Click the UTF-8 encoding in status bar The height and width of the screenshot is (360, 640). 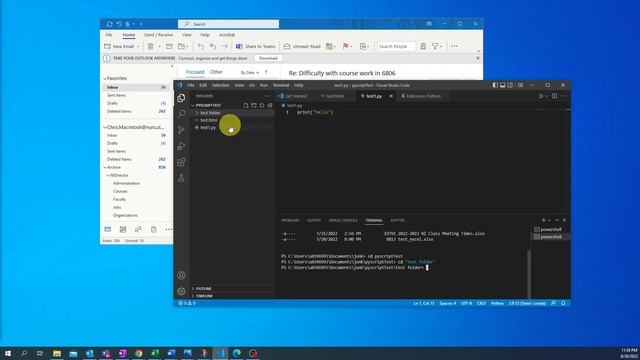466,303
